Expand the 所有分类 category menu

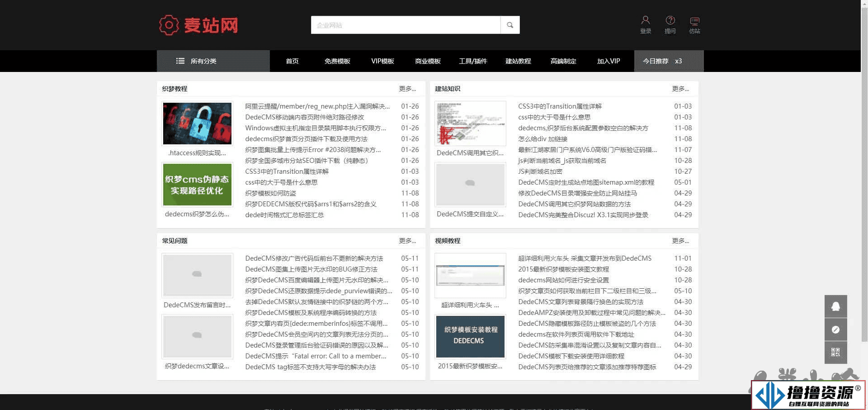pyautogui.click(x=213, y=61)
